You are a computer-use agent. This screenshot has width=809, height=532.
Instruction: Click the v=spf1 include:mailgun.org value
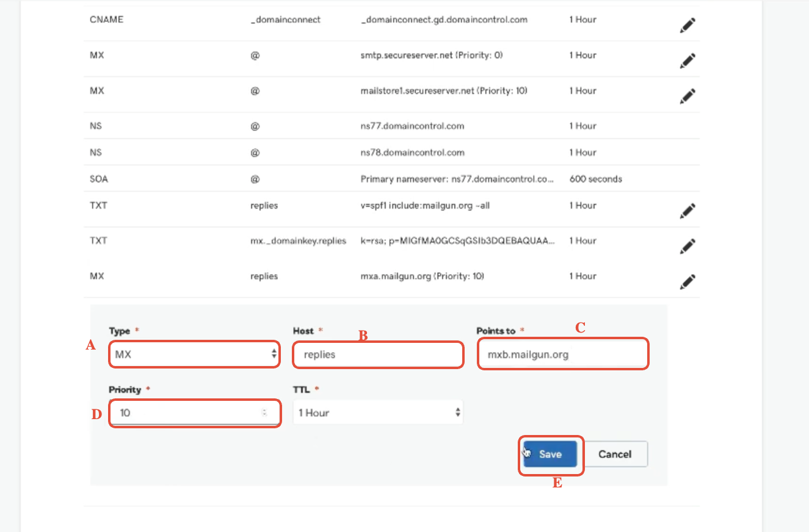tap(425, 206)
